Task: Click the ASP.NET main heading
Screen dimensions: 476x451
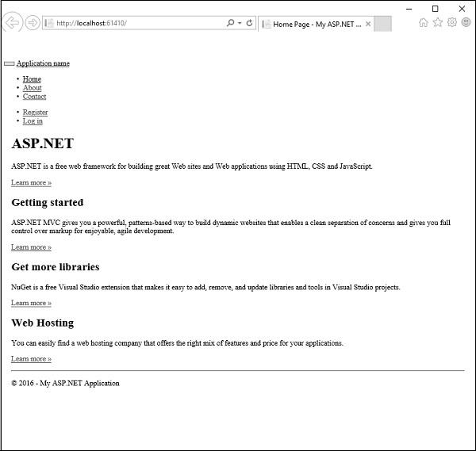Action: tap(43, 143)
